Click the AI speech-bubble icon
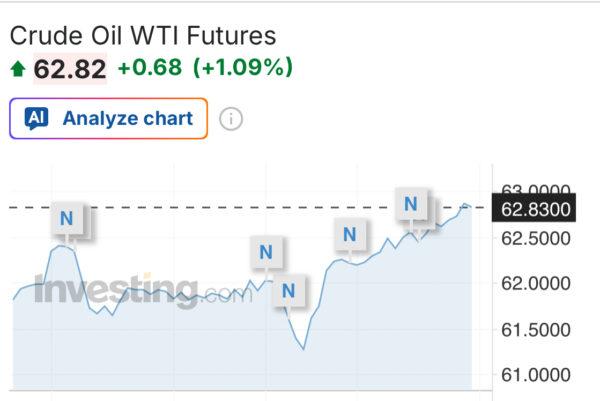The width and height of the screenshot is (600, 401). pyautogui.click(x=37, y=118)
